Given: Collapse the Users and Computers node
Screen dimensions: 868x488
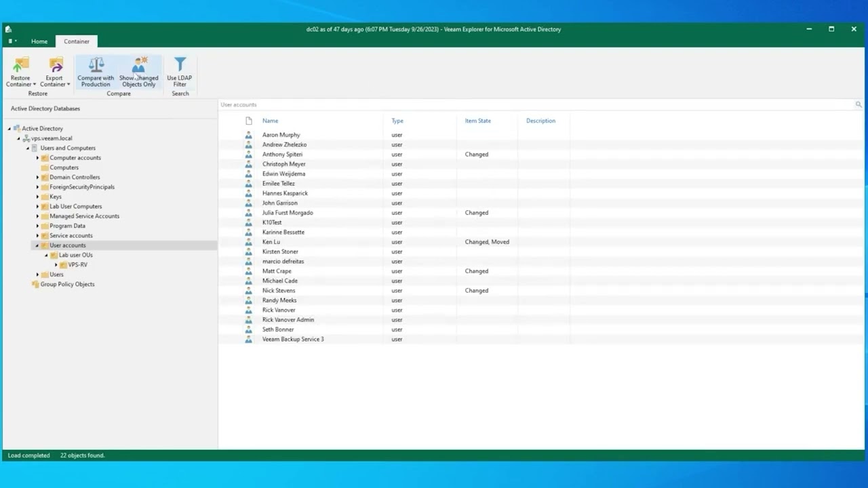Looking at the screenshot, I should [28, 148].
